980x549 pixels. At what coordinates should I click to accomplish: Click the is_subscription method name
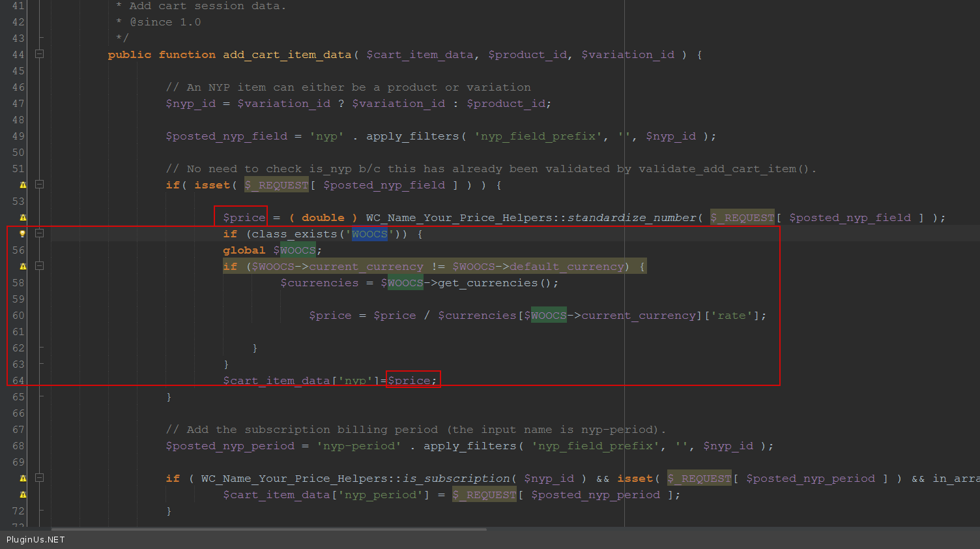pos(456,479)
